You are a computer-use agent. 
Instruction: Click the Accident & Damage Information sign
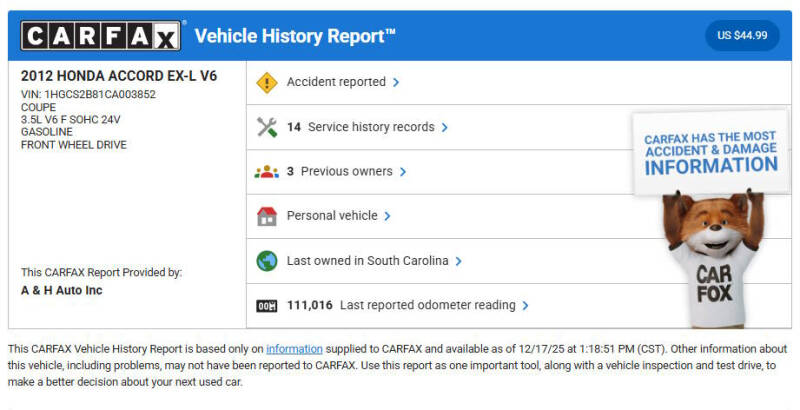[710, 154]
